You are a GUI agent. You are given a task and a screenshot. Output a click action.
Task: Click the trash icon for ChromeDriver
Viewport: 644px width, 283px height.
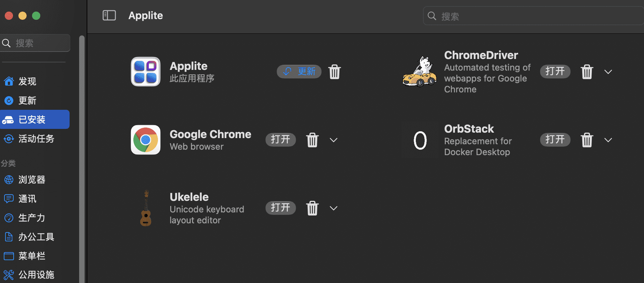tap(587, 72)
